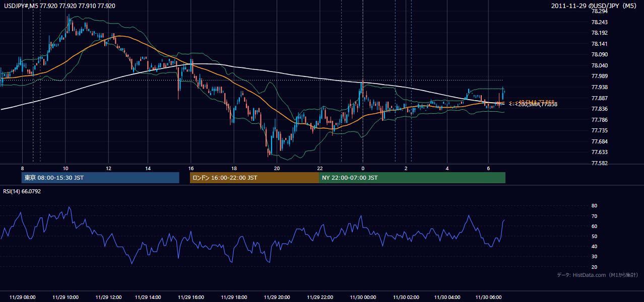Select the 東京 08:00-15:30 JST session bar
Viewport: 644px width, 302px height.
pos(100,178)
